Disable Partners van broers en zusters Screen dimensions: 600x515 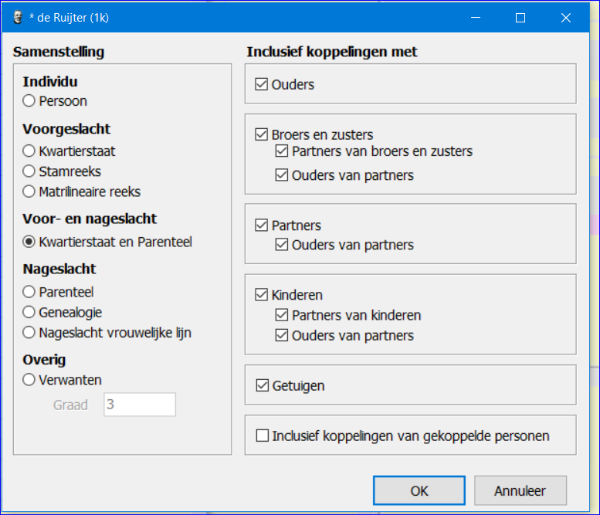coord(283,152)
